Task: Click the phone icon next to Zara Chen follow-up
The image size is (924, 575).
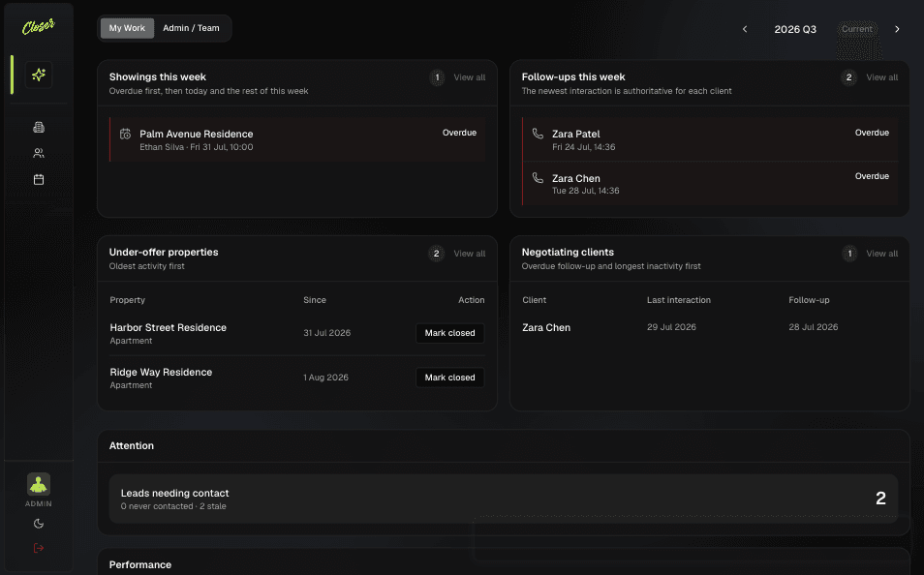Action: tap(538, 178)
